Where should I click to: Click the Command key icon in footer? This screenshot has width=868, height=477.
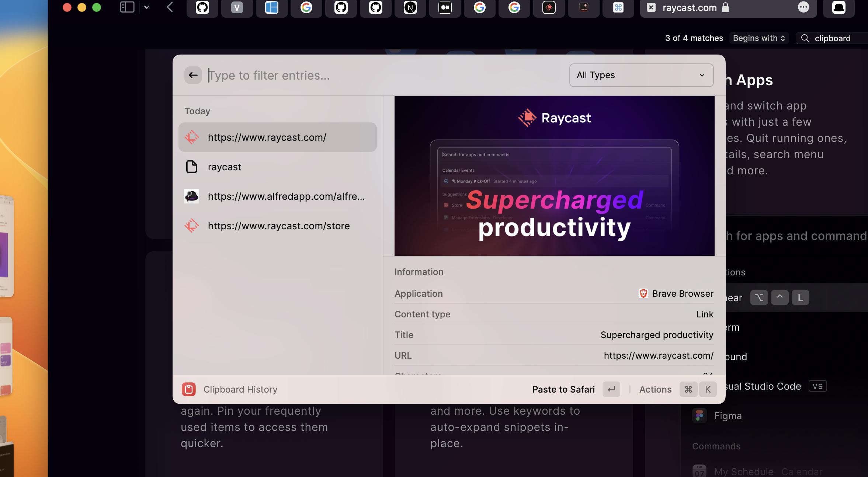click(x=688, y=389)
